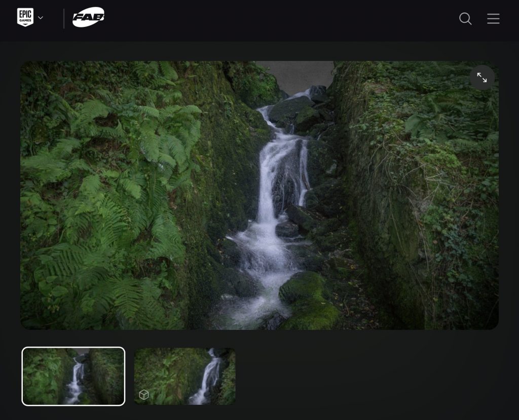Launch site search from the top bar
Image resolution: width=519 pixels, height=420 pixels.
465,19
